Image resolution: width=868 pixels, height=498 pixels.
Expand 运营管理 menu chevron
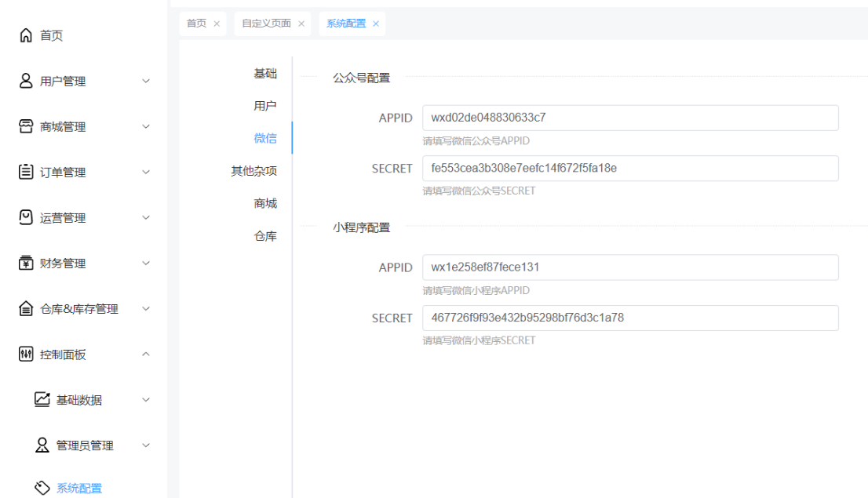[146, 217]
